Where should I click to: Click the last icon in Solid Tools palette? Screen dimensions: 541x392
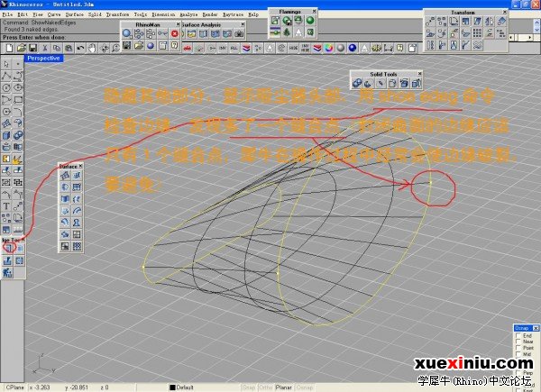coord(416,83)
